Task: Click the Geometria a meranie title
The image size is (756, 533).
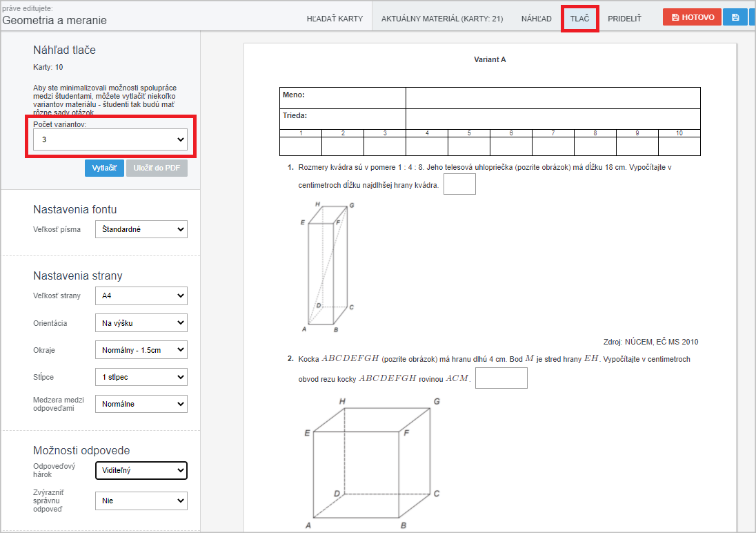Action: [54, 20]
